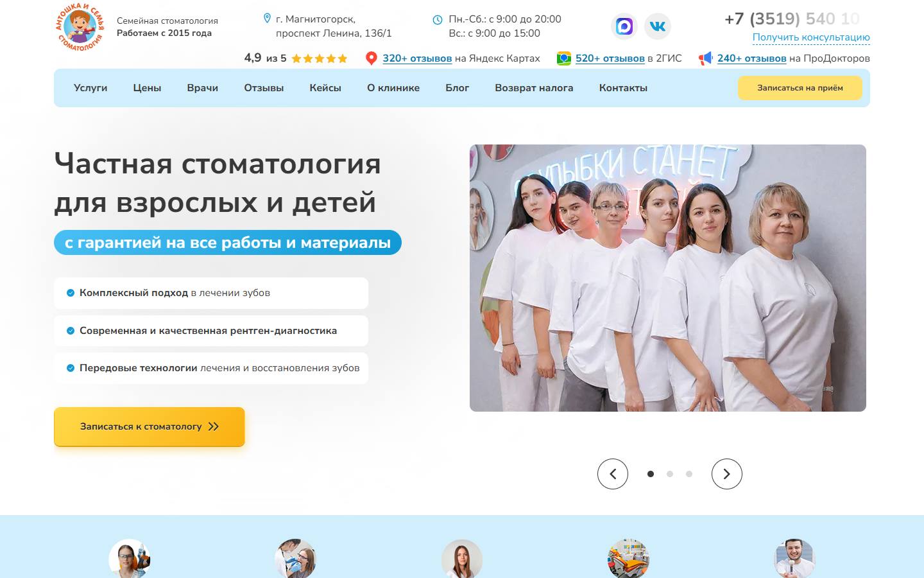Screen dimensions: 924x578
Task: Open the 240+ отзывов ProDoctors link
Action: (752, 58)
